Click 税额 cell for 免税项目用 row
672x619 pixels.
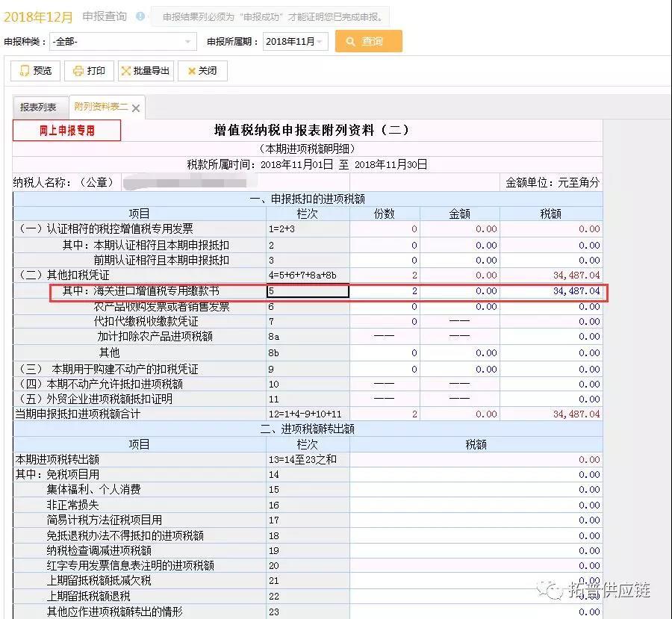pos(476,474)
